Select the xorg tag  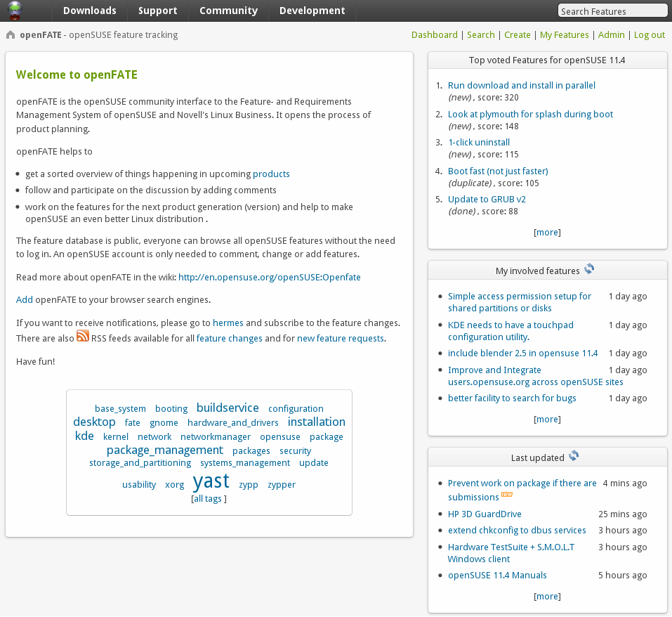pos(174,484)
